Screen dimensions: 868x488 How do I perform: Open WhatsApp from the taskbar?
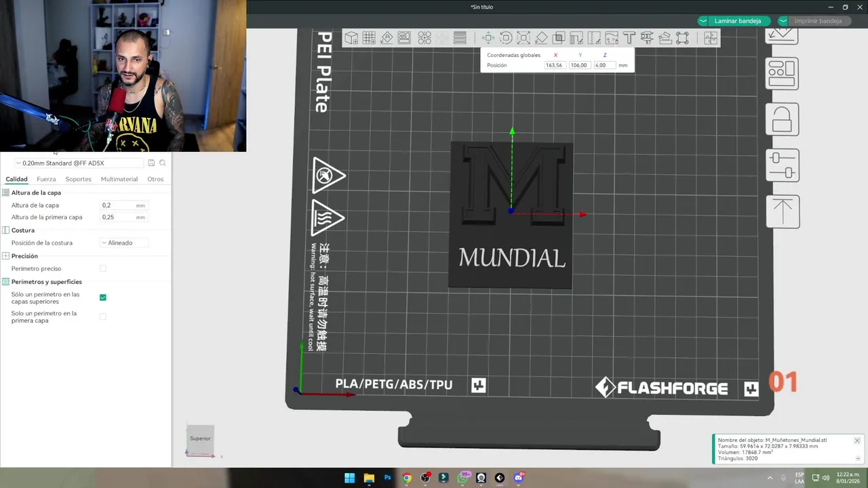(462, 478)
